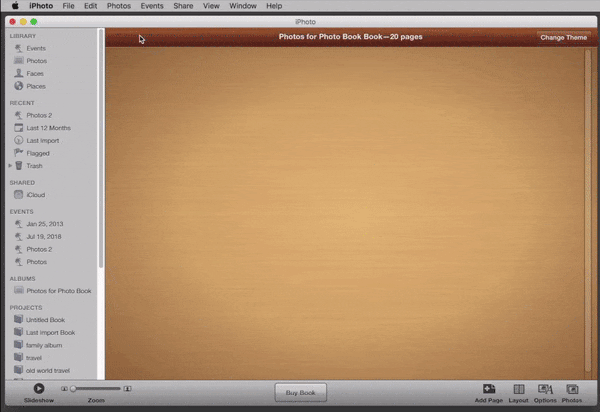Screen dimensions: 600x412
Task: Select Last 12 Months in Recent
Action: click(x=47, y=128)
